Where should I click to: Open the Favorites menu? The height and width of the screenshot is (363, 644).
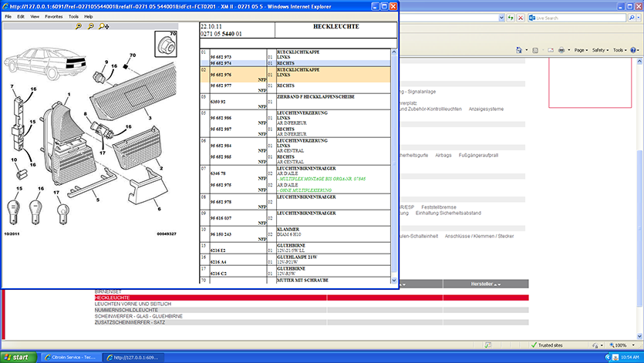54,16
